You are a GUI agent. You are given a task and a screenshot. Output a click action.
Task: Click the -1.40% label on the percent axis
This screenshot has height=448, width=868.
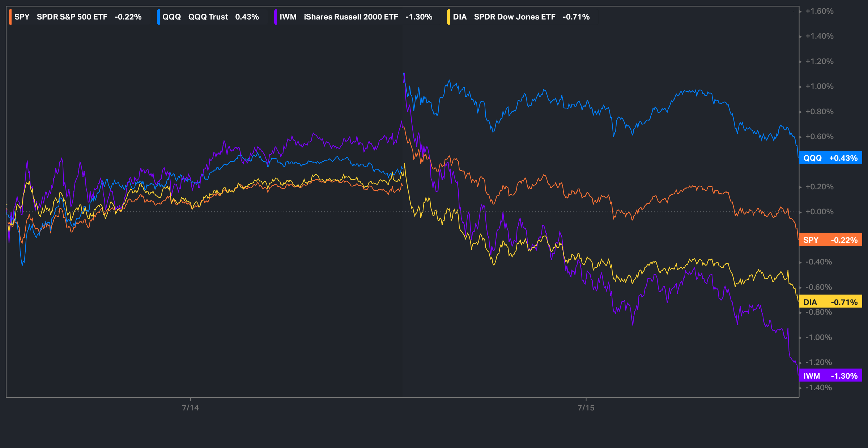[819, 388]
